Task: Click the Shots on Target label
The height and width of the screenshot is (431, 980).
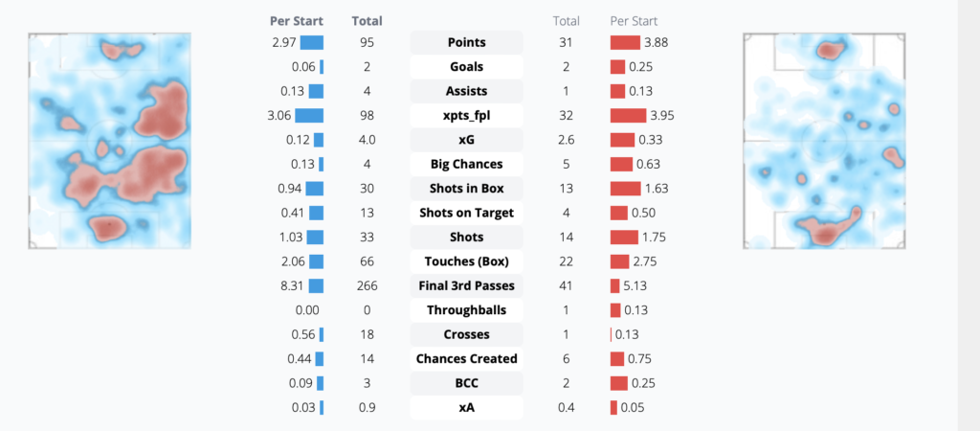Action: point(466,213)
